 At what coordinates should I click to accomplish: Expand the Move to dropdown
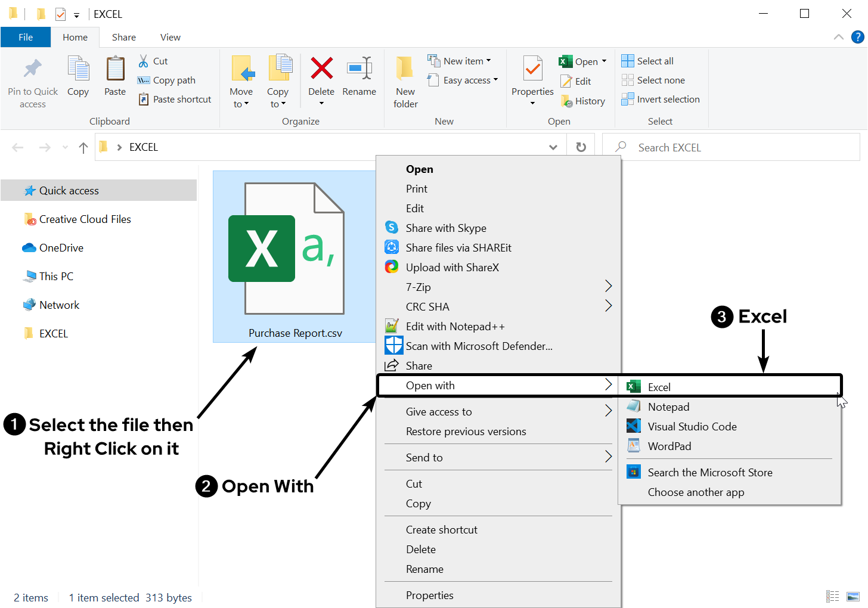coord(241,104)
